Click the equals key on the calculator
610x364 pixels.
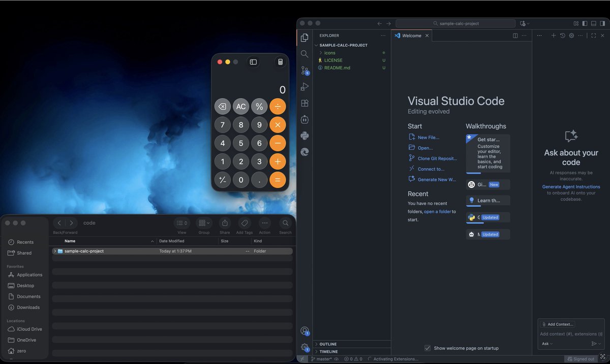(x=278, y=180)
